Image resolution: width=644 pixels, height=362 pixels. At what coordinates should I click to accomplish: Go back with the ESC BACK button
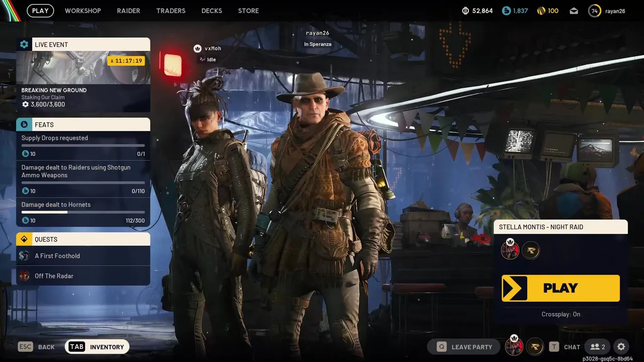click(37, 347)
